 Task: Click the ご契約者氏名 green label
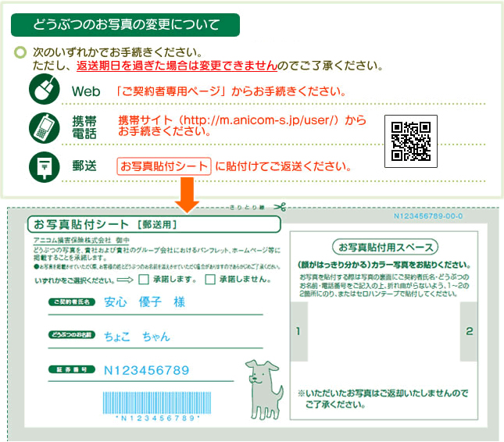pyautogui.click(x=72, y=302)
